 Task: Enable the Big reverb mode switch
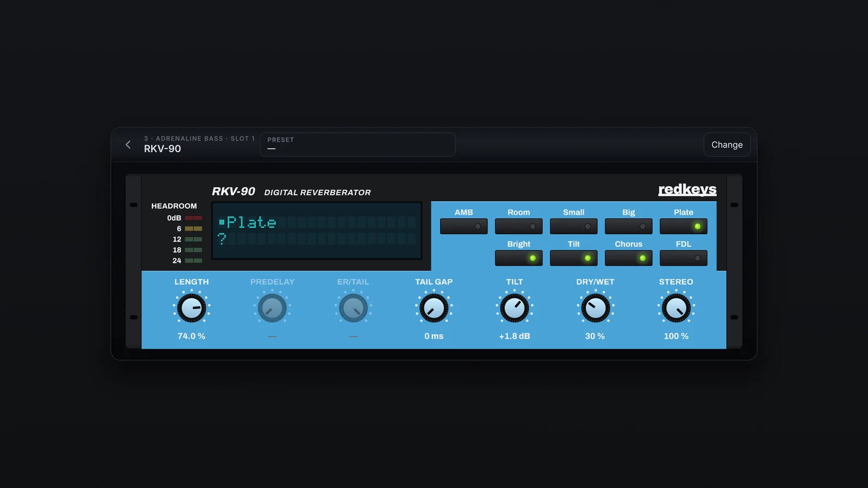629,226
